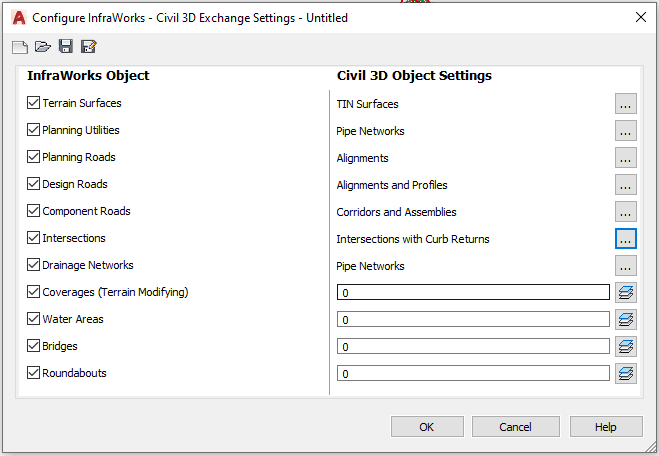Open Alignments and Profiles ellipsis
Viewport: 659px width, 456px height.
pos(626,185)
